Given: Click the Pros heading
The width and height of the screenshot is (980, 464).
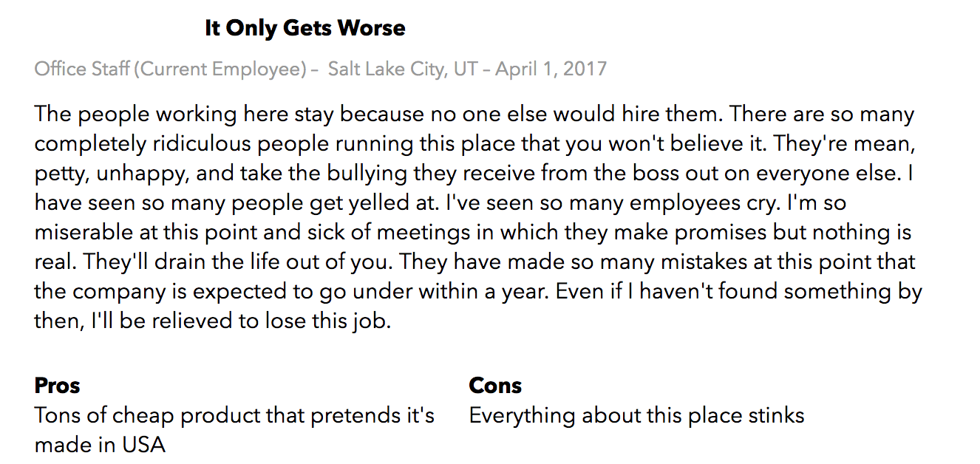Looking at the screenshot, I should click(57, 386).
